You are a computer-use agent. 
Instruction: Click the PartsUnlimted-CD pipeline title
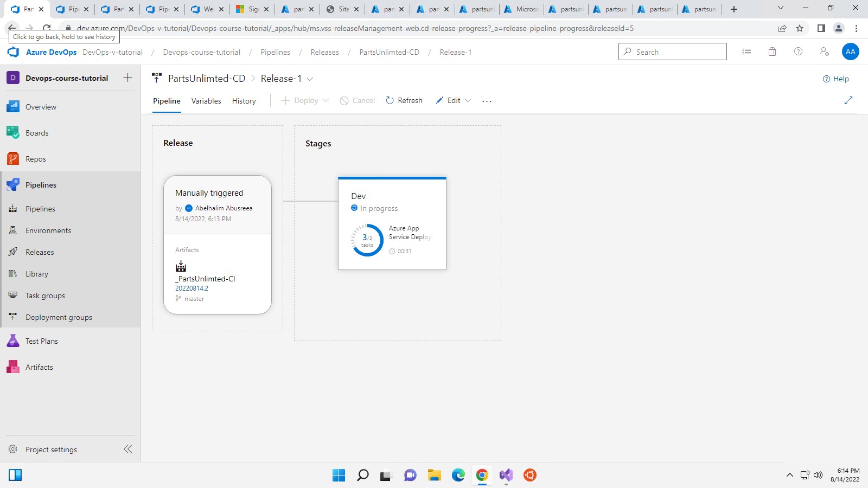coord(207,79)
